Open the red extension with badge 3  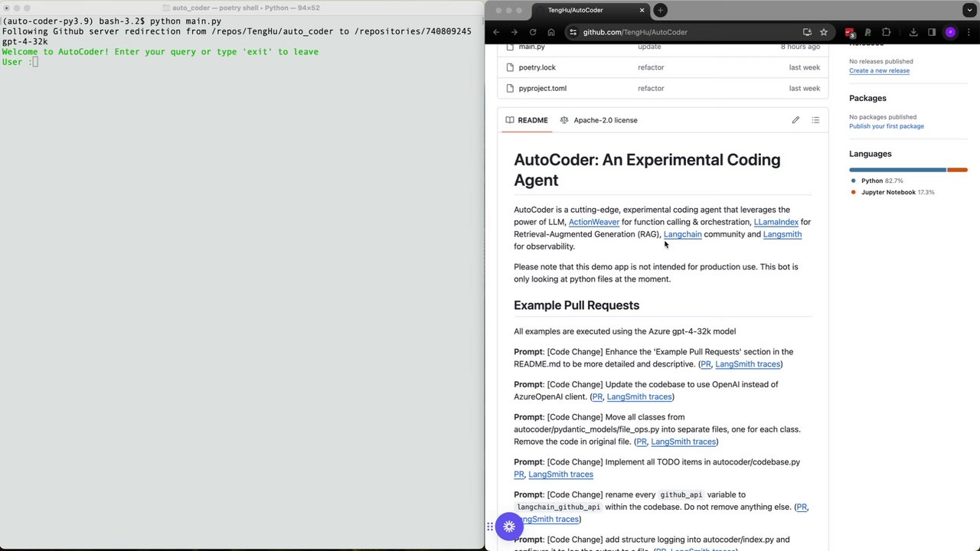[x=850, y=32]
